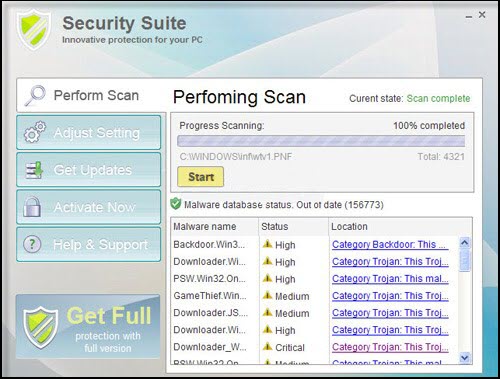This screenshot has height=379, width=500.
Task: Click warning icon in GameThief.Win row
Action: pyautogui.click(x=267, y=295)
